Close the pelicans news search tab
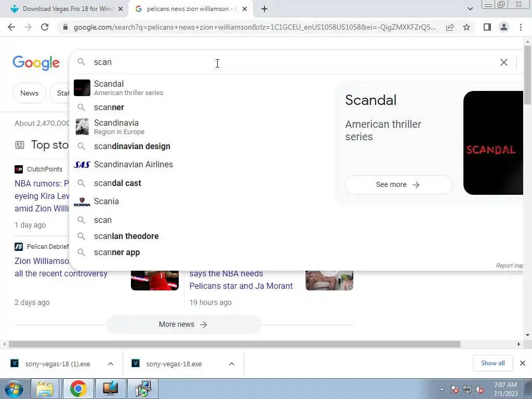Screen dimensions: 532x399 point(245,9)
